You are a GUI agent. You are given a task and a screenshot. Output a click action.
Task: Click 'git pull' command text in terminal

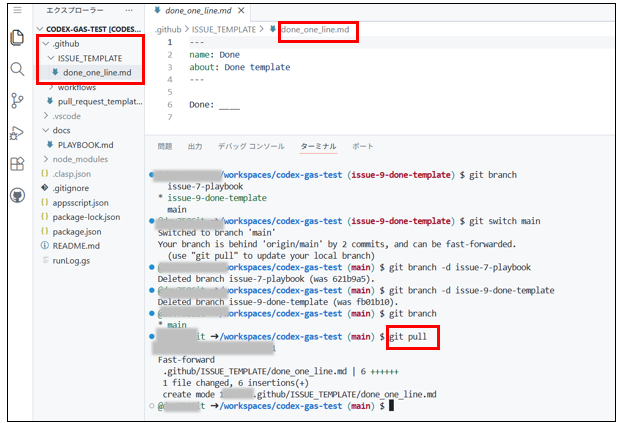(408, 337)
